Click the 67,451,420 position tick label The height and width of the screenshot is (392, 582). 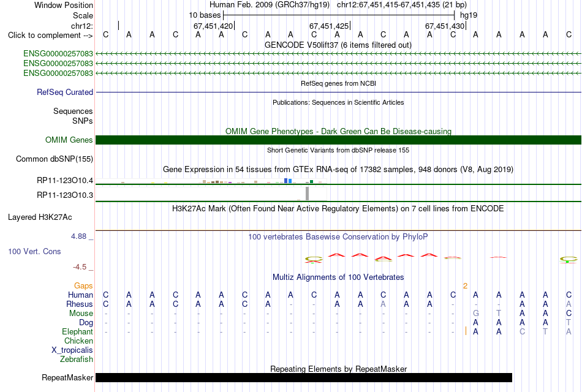(213, 26)
